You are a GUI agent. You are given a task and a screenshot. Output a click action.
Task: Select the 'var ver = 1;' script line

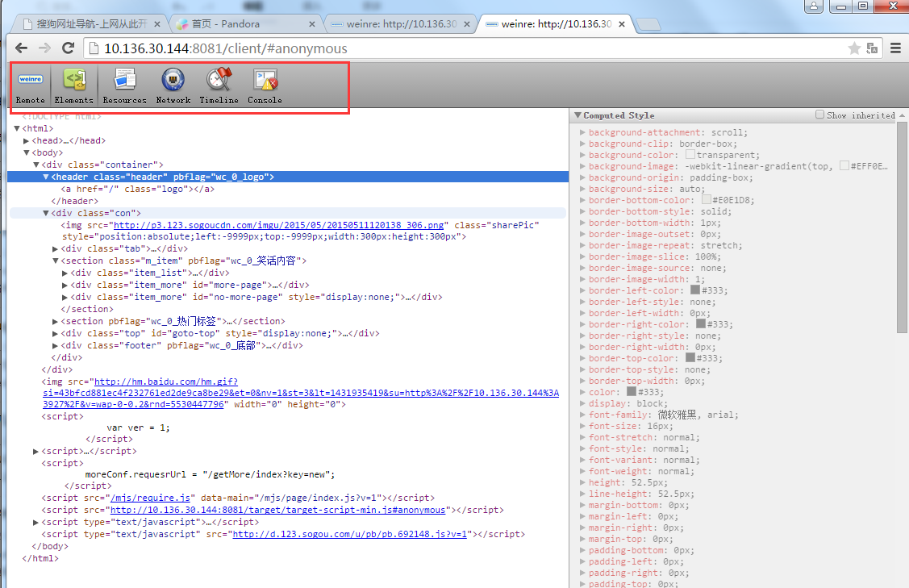(138, 428)
